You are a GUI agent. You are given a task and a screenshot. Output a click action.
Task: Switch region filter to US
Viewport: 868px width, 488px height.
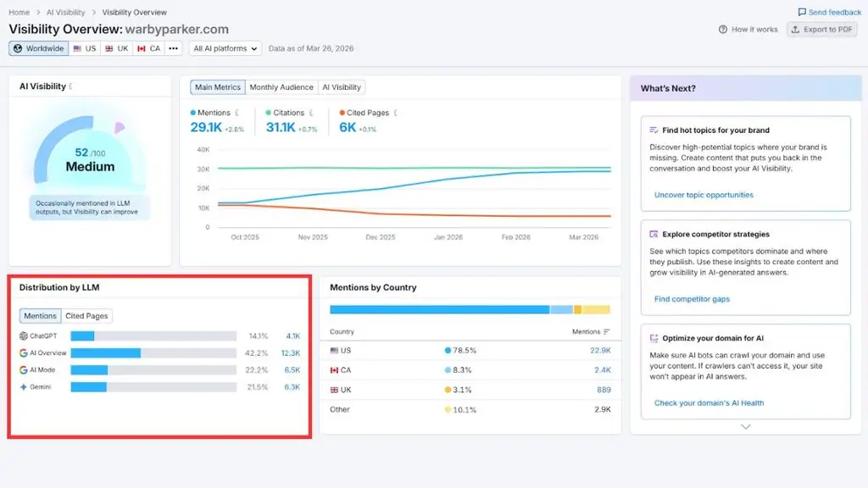[x=85, y=48]
